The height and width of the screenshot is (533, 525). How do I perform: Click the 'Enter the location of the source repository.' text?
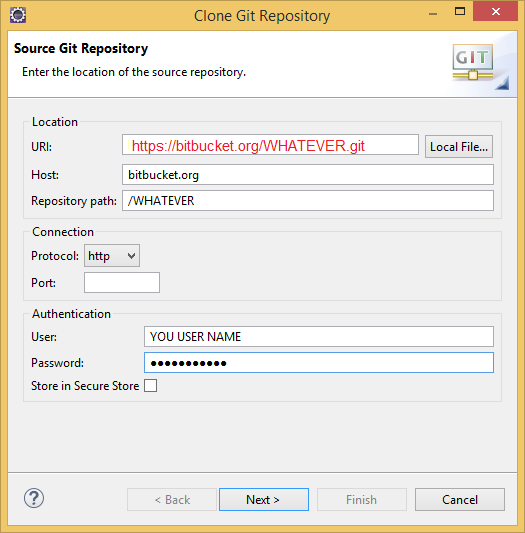[134, 72]
